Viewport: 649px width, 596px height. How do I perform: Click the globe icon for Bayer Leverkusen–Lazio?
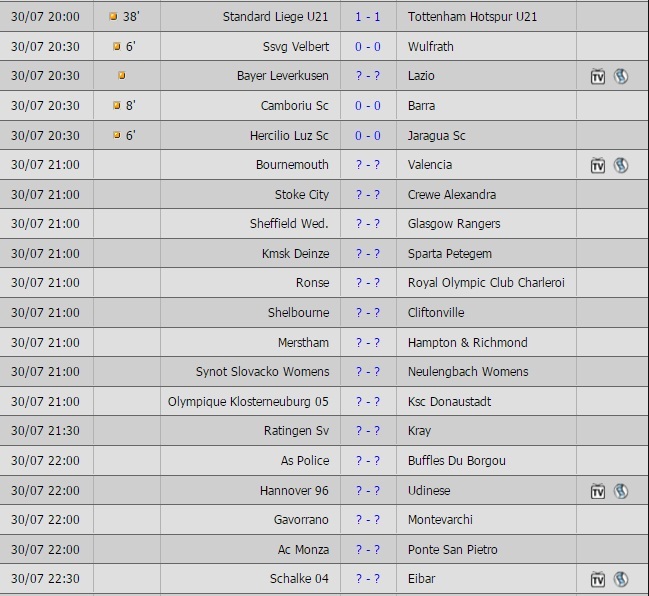pos(621,76)
